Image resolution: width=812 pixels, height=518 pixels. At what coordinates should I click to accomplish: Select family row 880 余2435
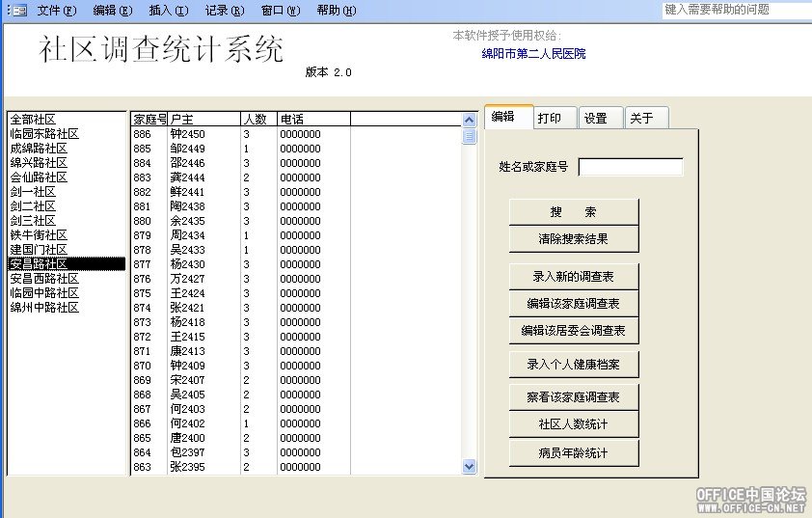point(296,221)
